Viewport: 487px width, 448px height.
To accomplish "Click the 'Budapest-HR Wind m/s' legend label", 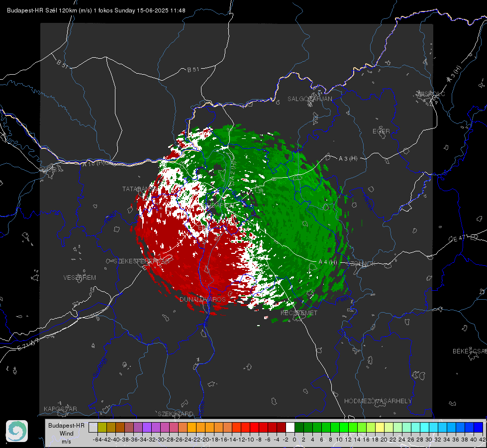I will point(67,433).
